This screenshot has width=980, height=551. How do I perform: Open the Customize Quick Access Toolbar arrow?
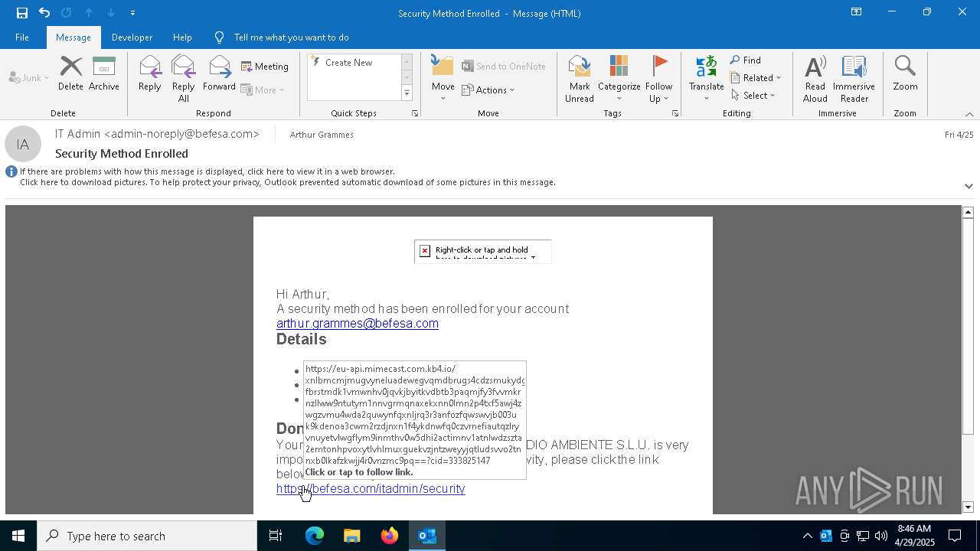coord(132,13)
